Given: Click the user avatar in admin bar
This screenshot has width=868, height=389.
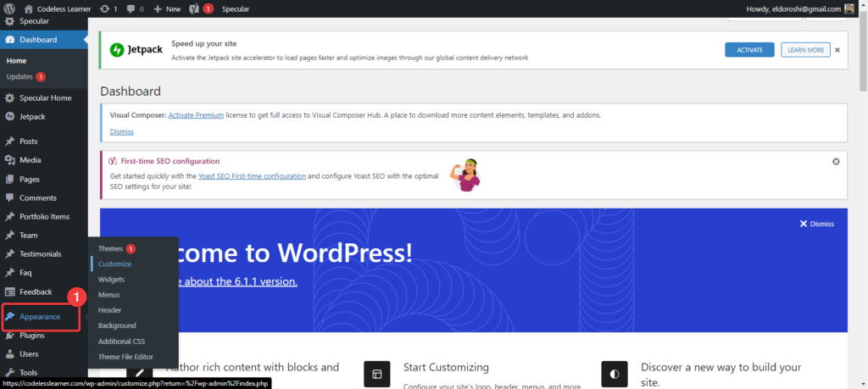Looking at the screenshot, I should (x=849, y=8).
